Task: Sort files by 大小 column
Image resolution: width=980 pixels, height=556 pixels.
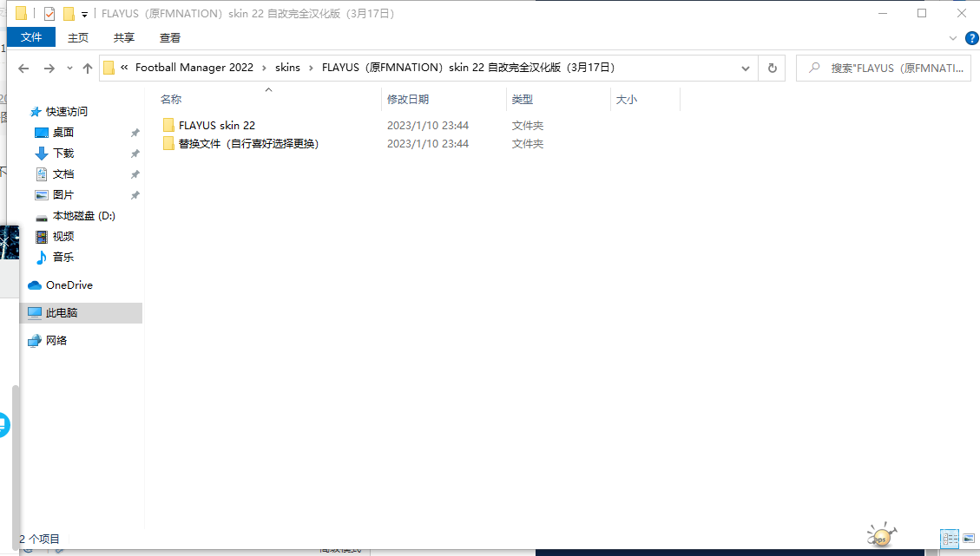Action: click(627, 100)
